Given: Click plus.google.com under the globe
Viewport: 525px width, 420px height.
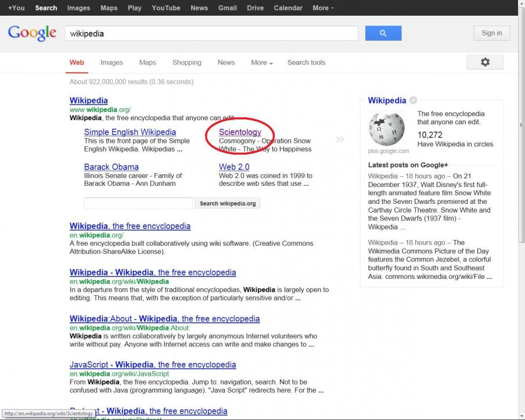Looking at the screenshot, I should (x=389, y=151).
